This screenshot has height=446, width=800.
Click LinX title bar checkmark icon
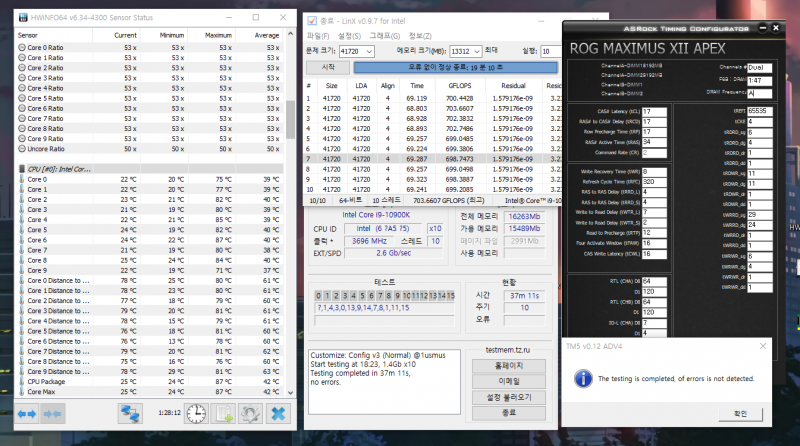tap(312, 21)
